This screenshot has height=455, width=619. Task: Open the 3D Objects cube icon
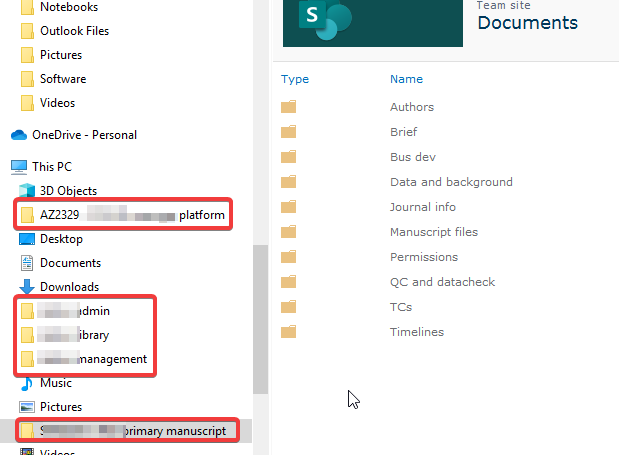point(27,191)
